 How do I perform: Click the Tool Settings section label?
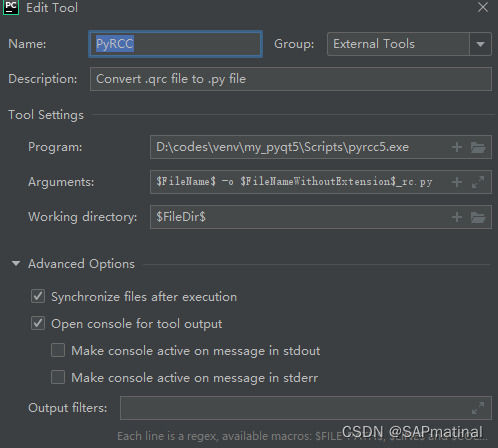click(46, 115)
